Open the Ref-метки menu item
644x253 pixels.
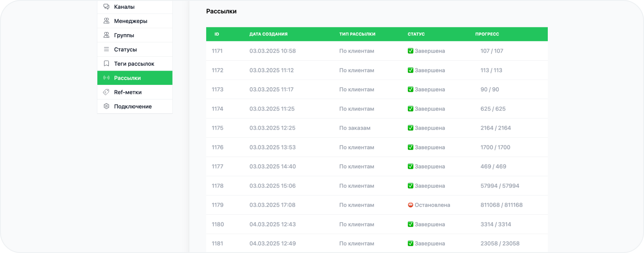[135, 92]
